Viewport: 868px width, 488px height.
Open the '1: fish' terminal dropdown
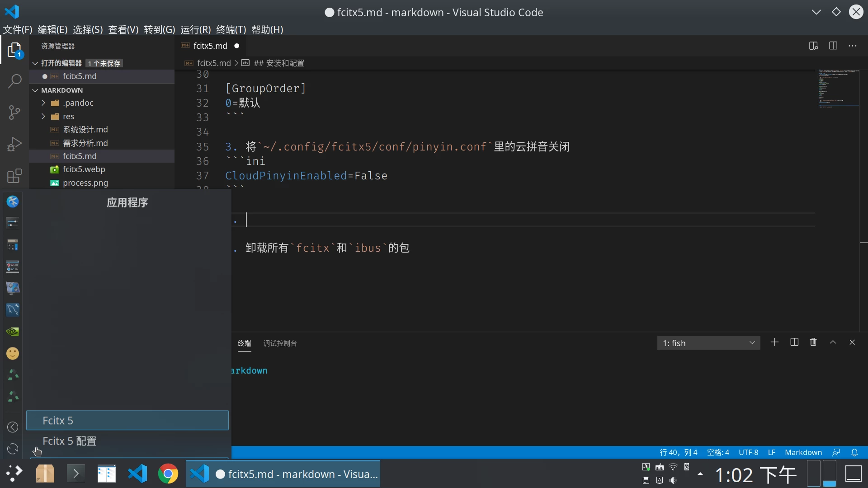(x=708, y=343)
